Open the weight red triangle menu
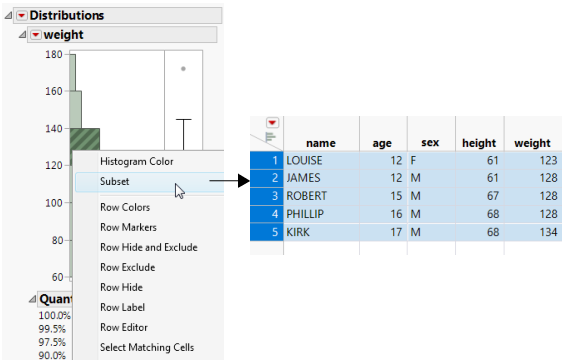The image size is (565, 361). tap(35, 35)
